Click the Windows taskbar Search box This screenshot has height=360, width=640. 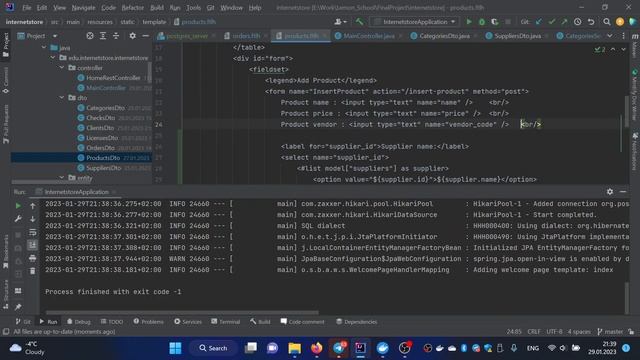pos(213,348)
